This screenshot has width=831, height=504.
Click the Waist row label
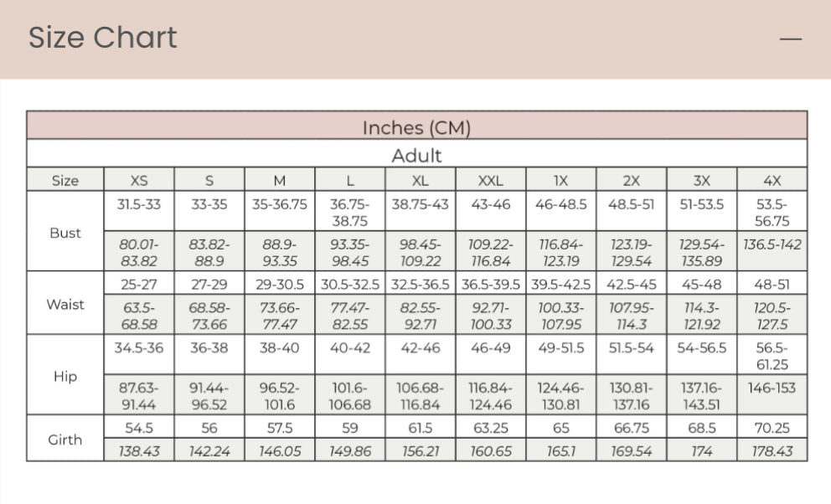[65, 304]
